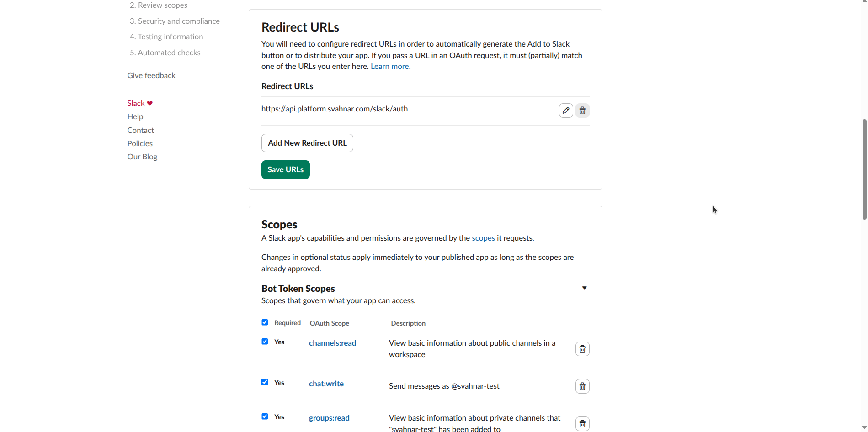Delete the api.platform.svahnar.com redirect URL

[582, 111]
